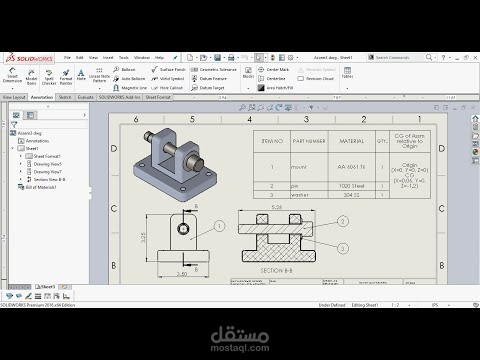This screenshot has width=480, height=360.
Task: Click the Select cursor tool
Action: [x=259, y=58]
